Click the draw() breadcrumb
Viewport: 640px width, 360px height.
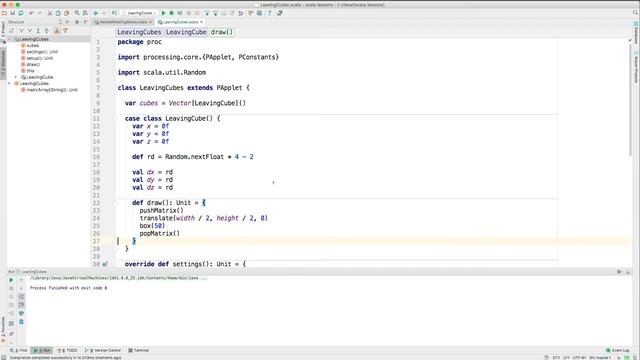[x=222, y=32]
